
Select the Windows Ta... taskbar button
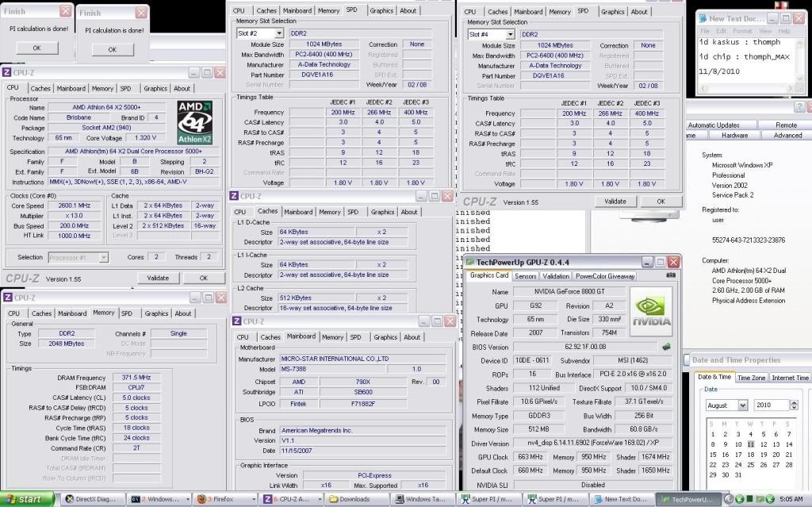(x=422, y=499)
